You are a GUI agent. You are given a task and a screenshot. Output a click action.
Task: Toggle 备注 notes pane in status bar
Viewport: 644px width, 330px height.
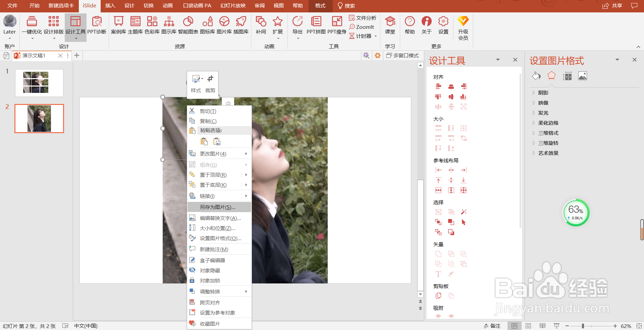492,326
